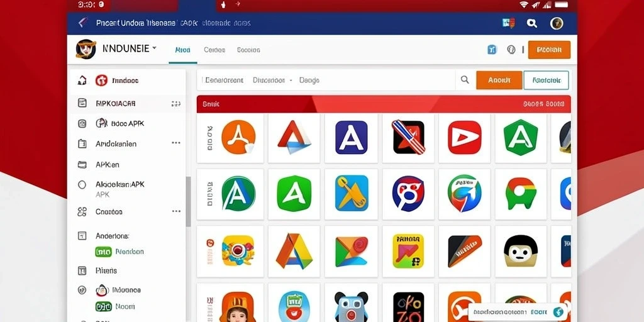Click the home icon in the sidebar
644x322 pixels.
pyautogui.click(x=82, y=80)
